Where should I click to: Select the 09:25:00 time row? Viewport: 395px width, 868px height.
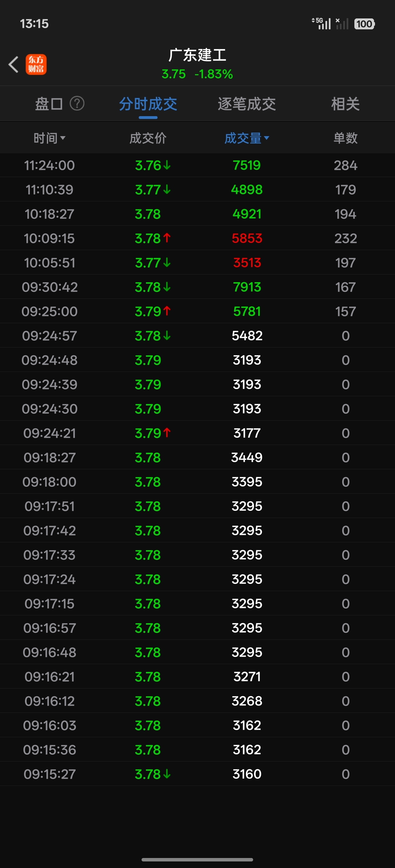point(197,311)
